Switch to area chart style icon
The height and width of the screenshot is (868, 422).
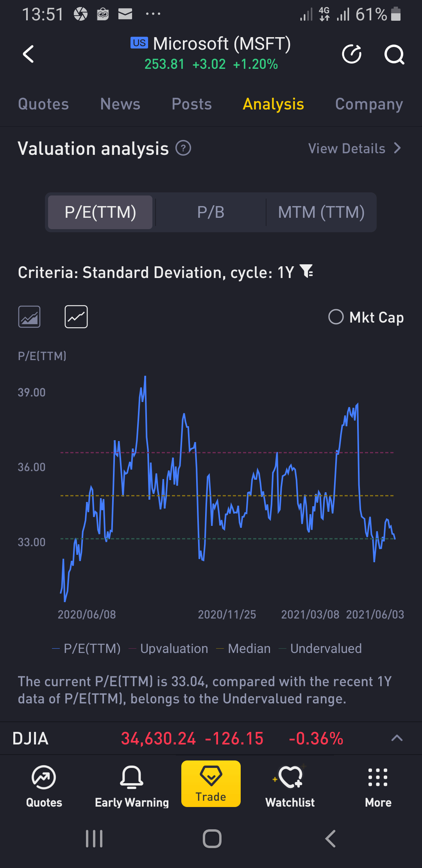point(29,317)
